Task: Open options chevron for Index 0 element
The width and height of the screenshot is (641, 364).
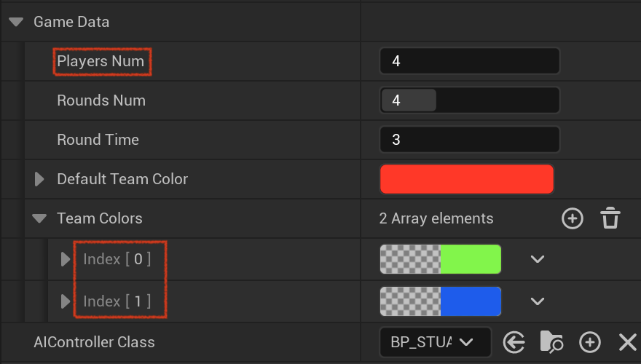Action: click(537, 259)
